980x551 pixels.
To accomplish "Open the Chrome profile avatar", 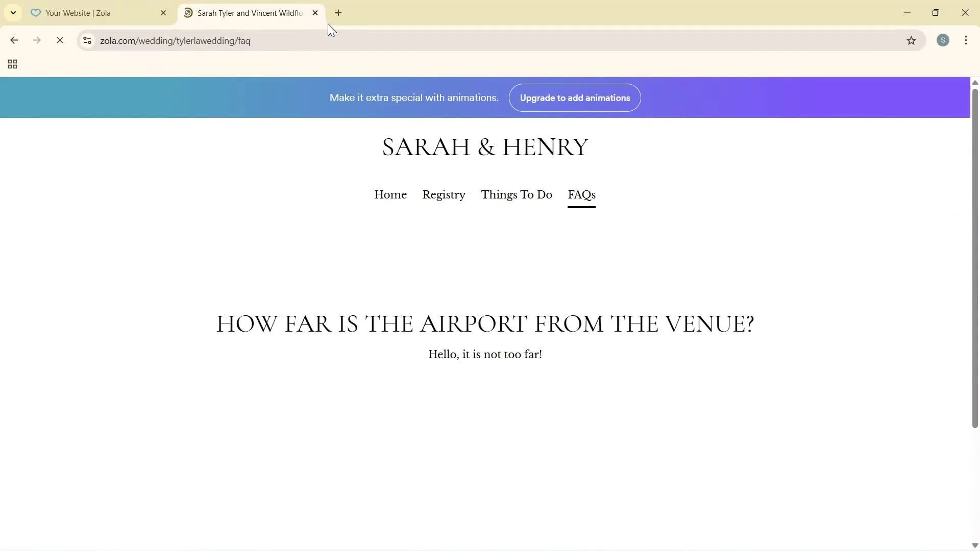I will pyautogui.click(x=943, y=40).
